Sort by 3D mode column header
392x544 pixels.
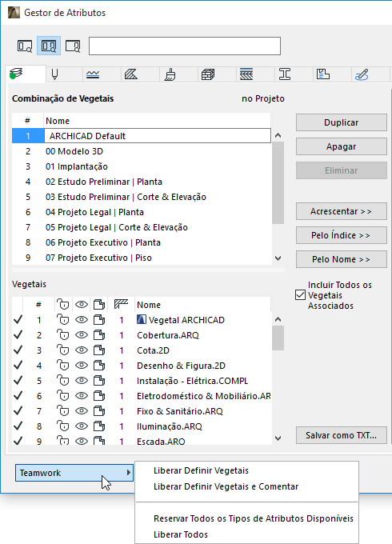coord(99,305)
